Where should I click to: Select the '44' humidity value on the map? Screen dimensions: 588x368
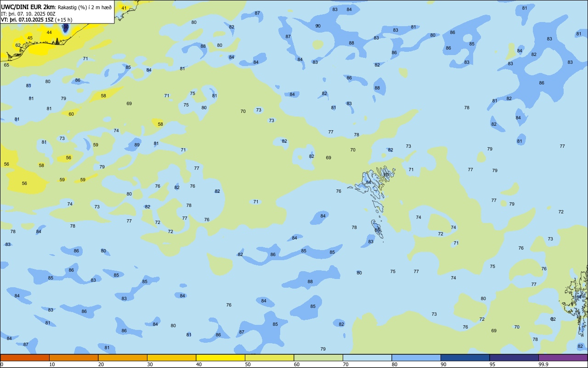(49, 32)
